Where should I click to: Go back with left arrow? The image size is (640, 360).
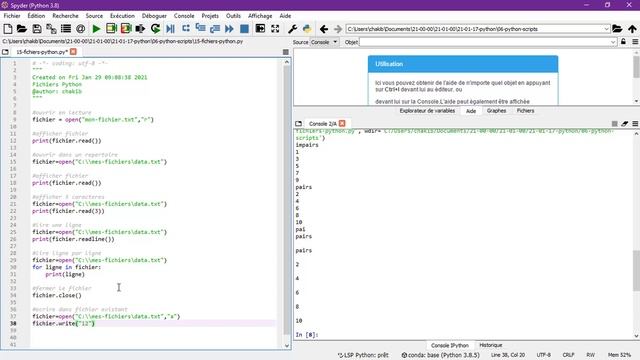(324, 29)
